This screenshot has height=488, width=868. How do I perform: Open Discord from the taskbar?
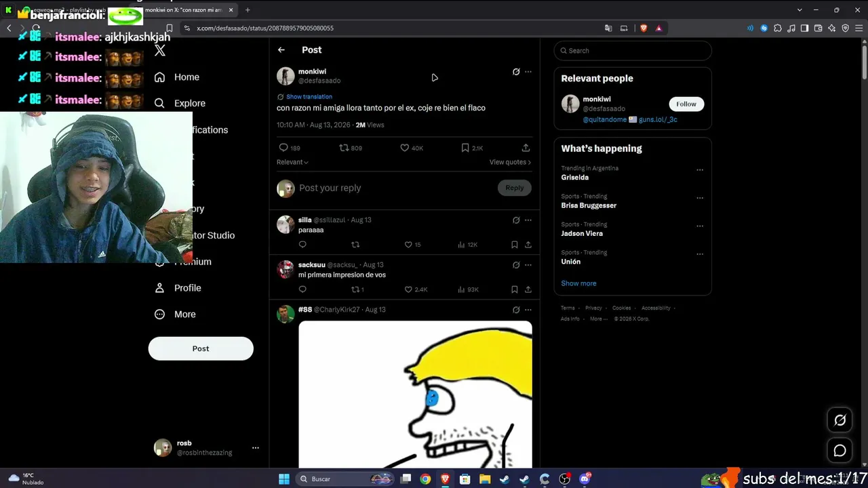(585, 479)
